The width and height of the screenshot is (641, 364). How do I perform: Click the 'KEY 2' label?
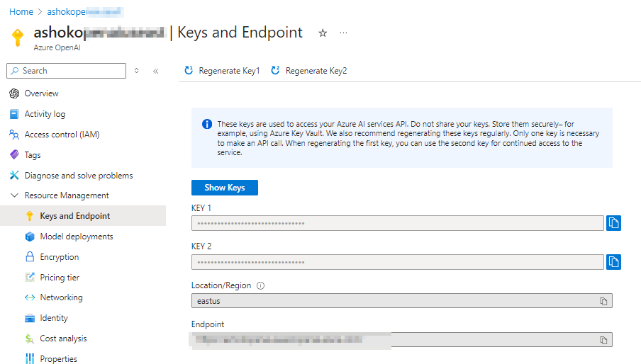click(x=201, y=246)
